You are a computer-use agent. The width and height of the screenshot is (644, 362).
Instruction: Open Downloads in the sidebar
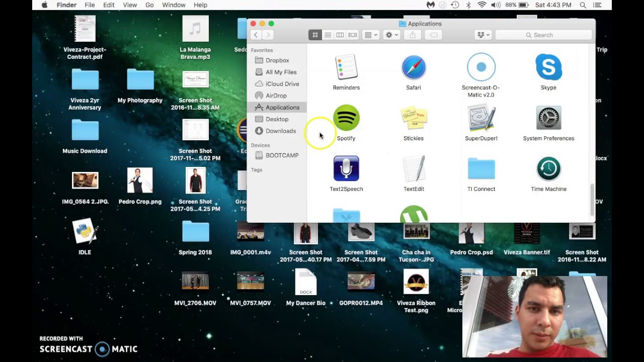[x=277, y=131]
